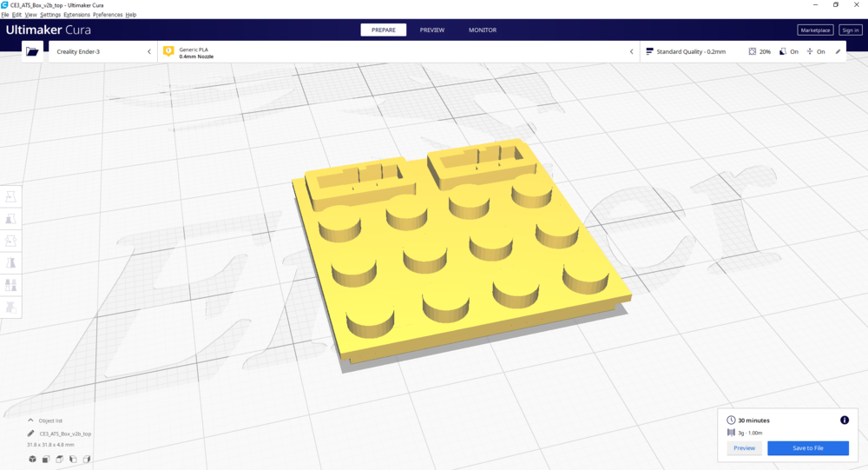Select the Rotate tool in left toolbar

coord(10,241)
